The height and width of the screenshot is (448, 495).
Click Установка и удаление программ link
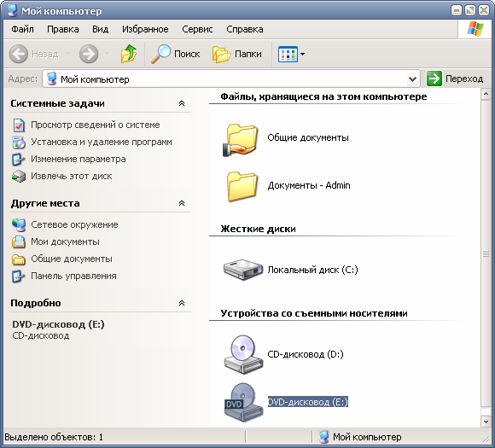102,142
